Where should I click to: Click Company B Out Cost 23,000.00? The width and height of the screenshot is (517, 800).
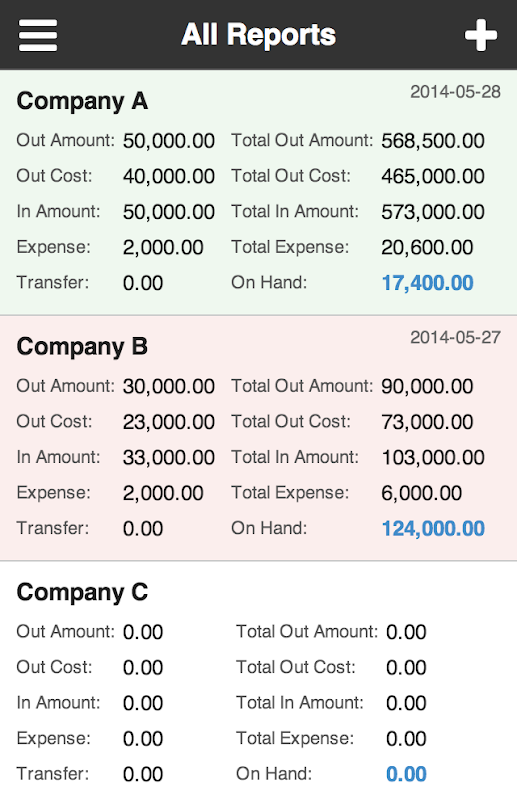pyautogui.click(x=169, y=422)
